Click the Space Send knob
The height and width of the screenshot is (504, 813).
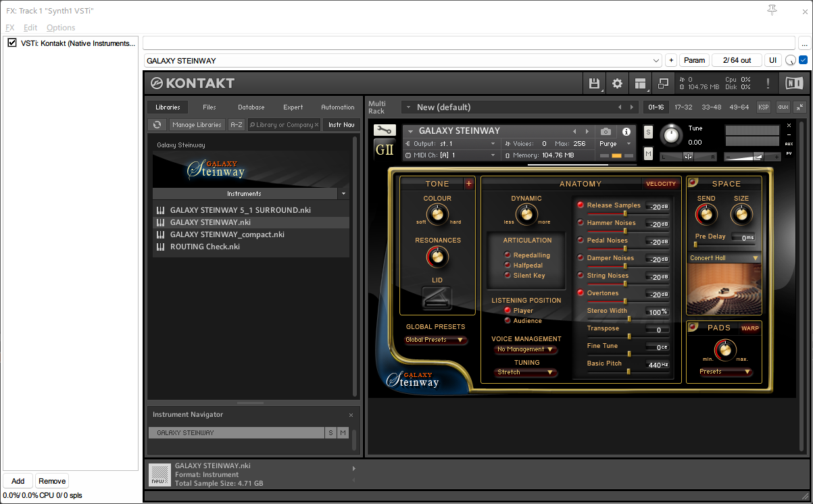[x=706, y=215]
